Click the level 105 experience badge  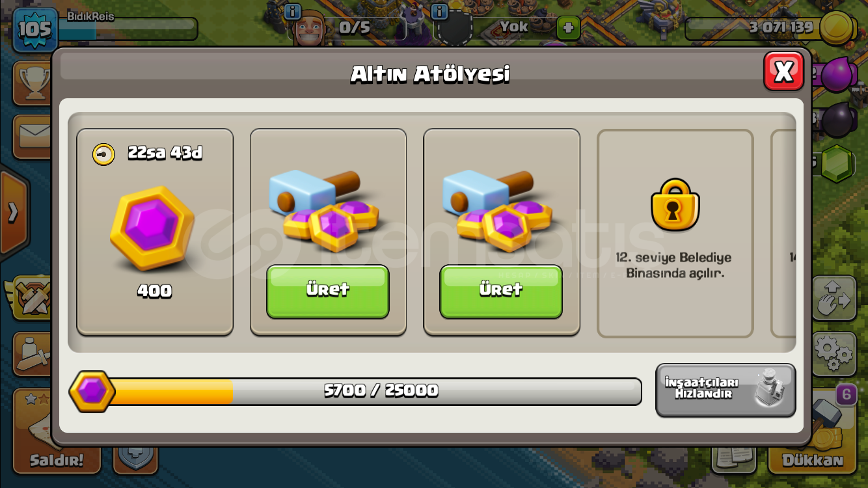click(x=34, y=29)
